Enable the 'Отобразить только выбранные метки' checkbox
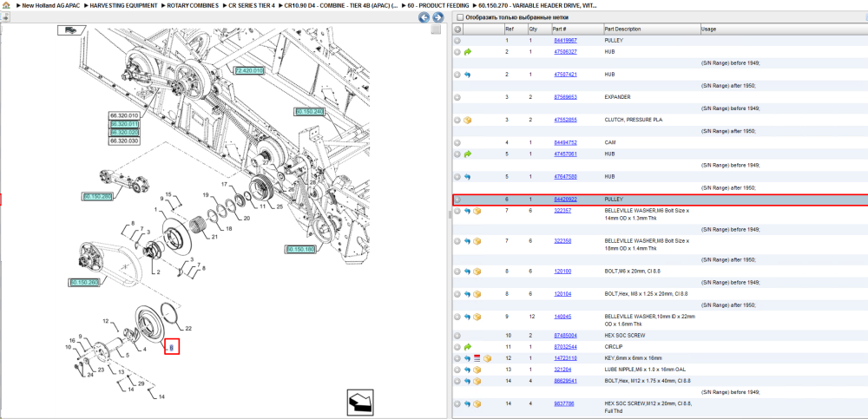Screen dimensions: 868x419 [x=459, y=17]
